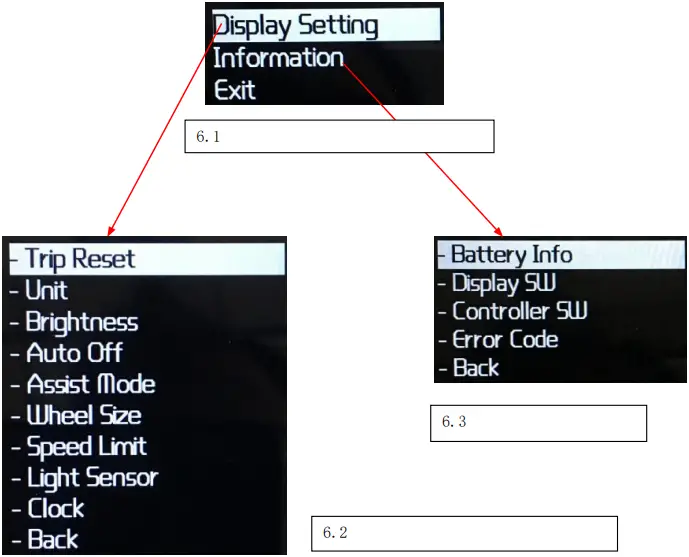Choose Exit in the top menu

(235, 90)
